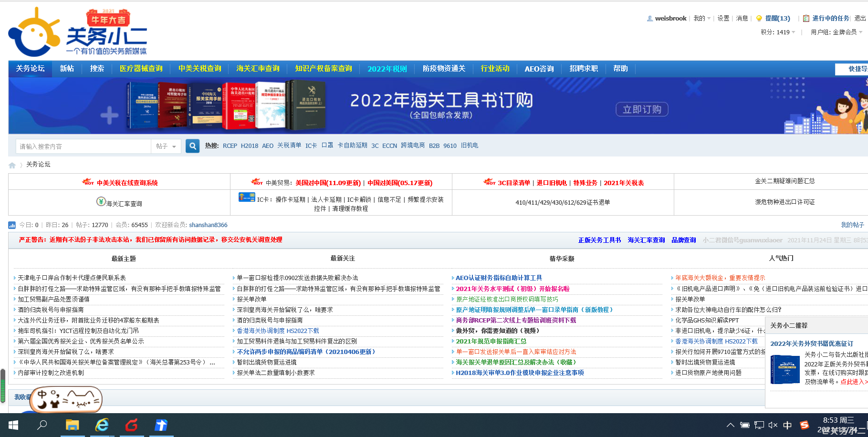Image resolution: width=868 pixels, height=437 pixels.
Task: Click the HOT icon by 中美关税在线查询系统
Action: (88, 182)
